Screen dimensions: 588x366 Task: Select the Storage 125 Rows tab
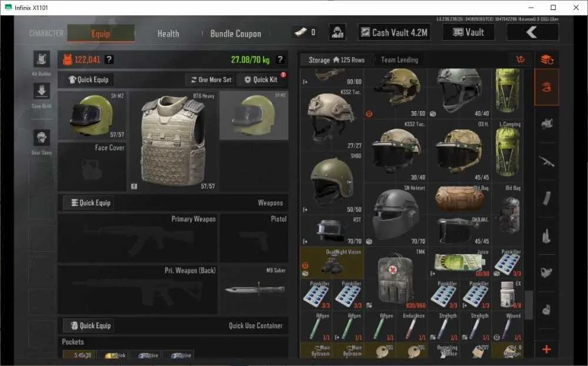[x=337, y=59]
